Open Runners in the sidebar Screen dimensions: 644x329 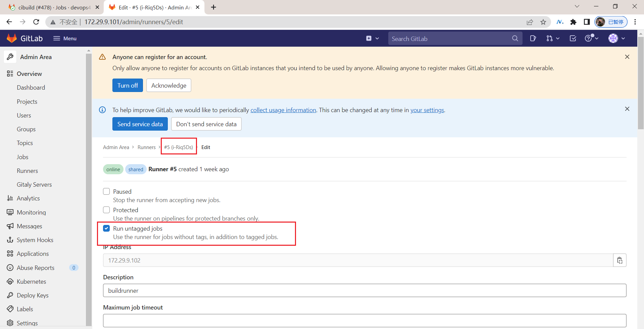tap(27, 171)
